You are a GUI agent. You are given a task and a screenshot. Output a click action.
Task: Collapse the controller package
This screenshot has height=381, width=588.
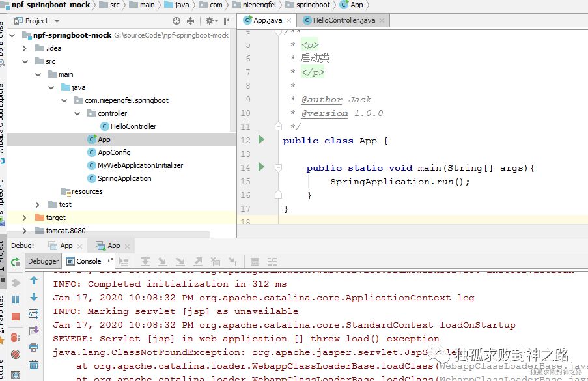coord(77,113)
